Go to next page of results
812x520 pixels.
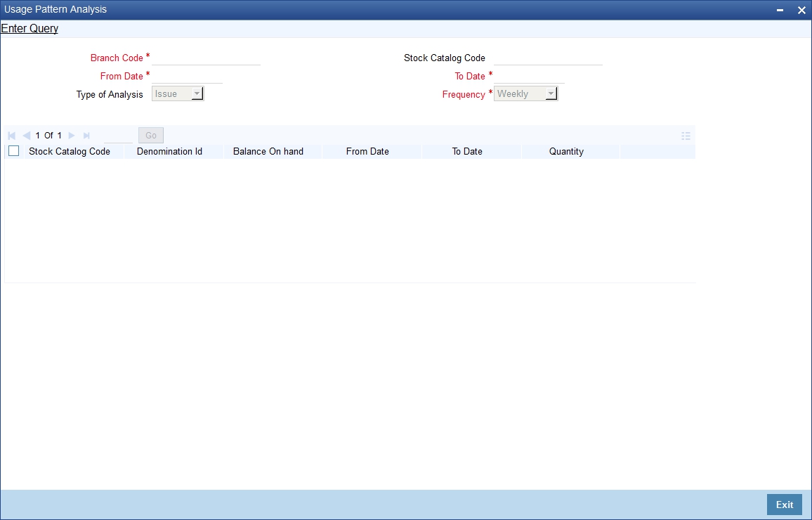click(72, 136)
